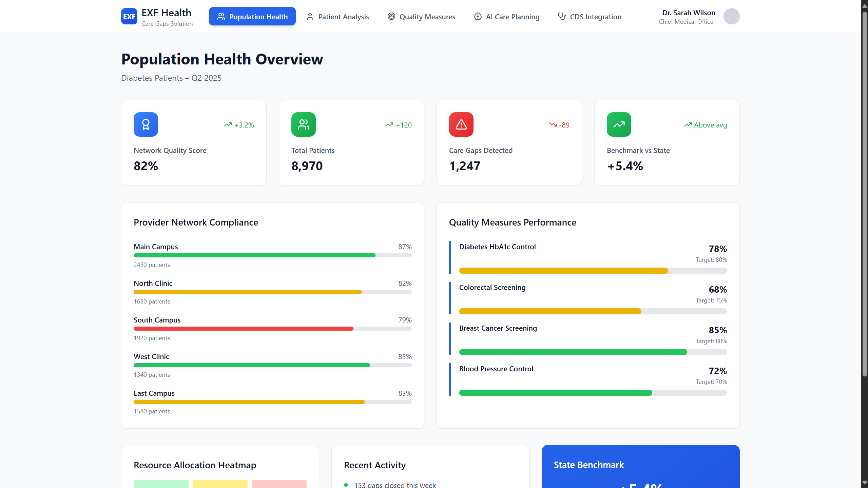Switch to Patient Analysis tab
Viewport: 868px width, 488px height.
(337, 16)
